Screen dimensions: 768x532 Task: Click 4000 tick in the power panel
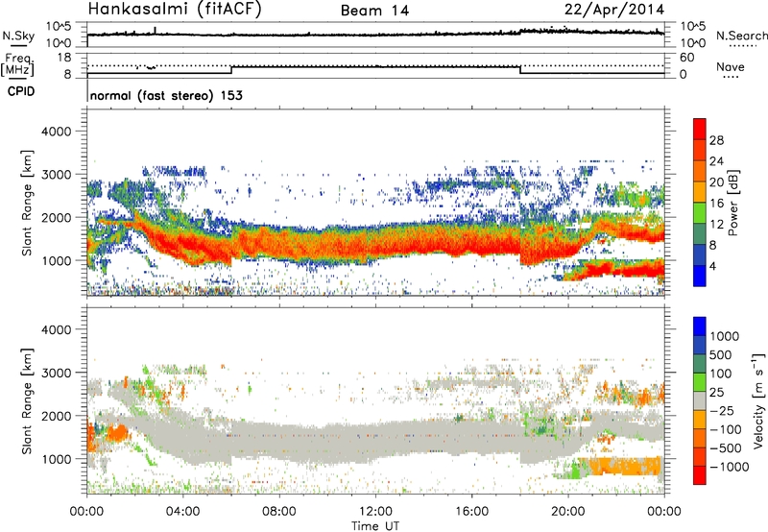pos(57,132)
